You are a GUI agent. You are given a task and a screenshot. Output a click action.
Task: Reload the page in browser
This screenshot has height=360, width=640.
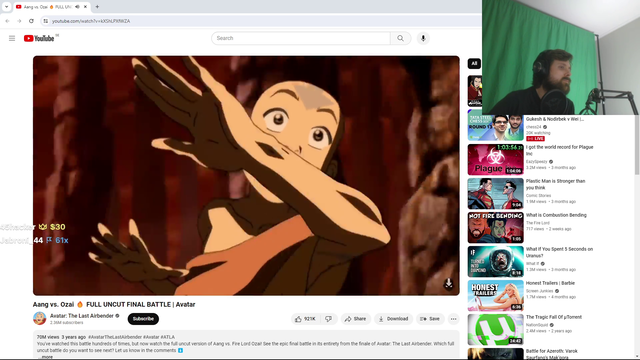[31, 21]
